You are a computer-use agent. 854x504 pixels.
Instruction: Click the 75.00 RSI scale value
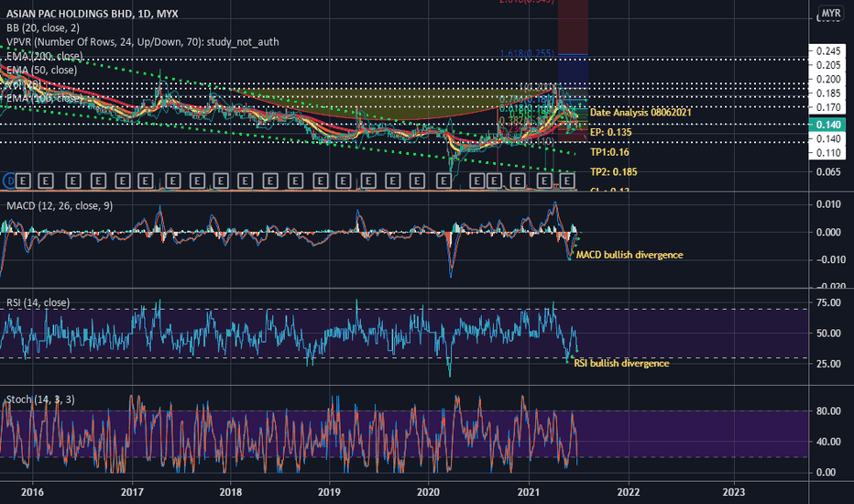pyautogui.click(x=827, y=303)
